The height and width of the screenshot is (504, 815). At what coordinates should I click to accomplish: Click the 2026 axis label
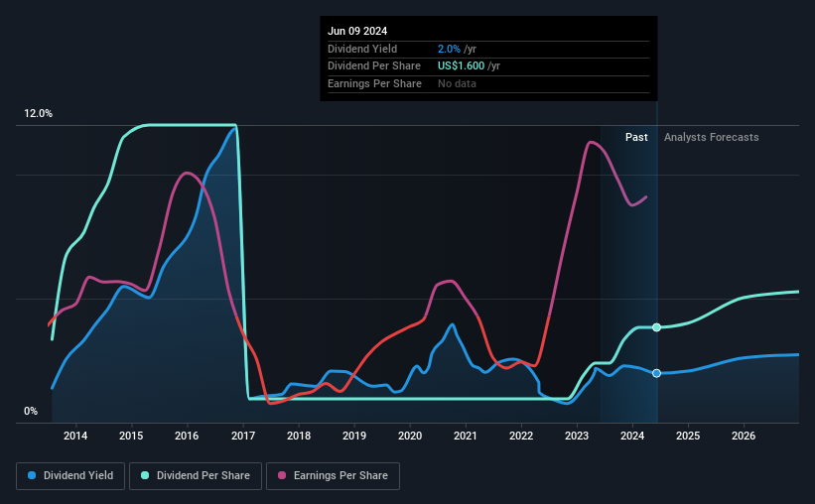pyautogui.click(x=744, y=436)
